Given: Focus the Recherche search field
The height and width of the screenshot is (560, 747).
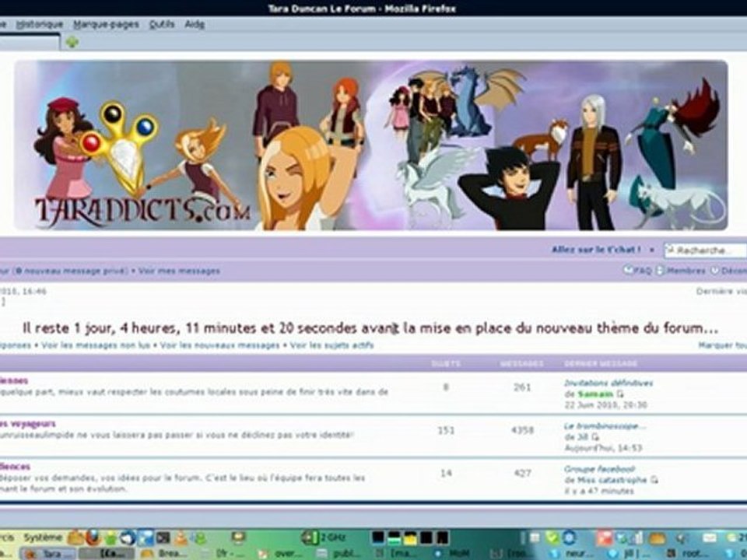Looking at the screenshot, I should pyautogui.click(x=705, y=250).
